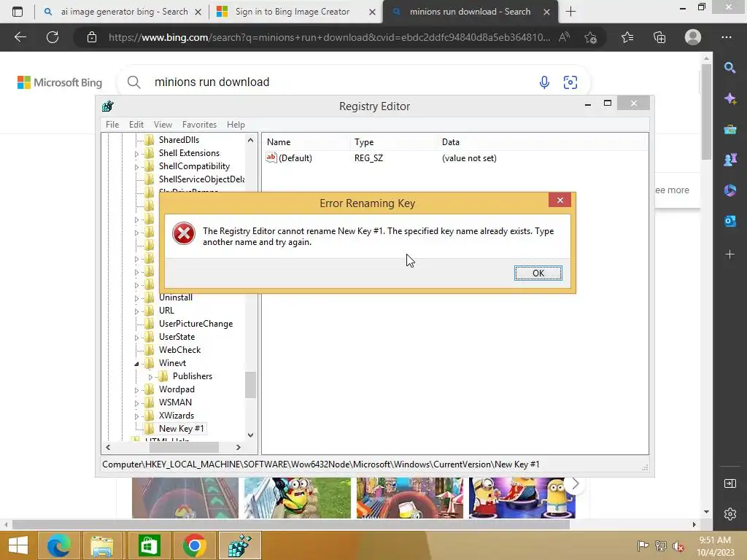Open the View menu in Registry Editor
The image size is (747, 560).
pyautogui.click(x=163, y=124)
